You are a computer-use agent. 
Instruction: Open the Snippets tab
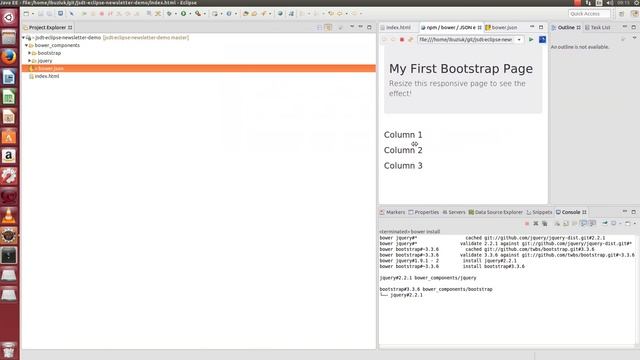[539, 212]
